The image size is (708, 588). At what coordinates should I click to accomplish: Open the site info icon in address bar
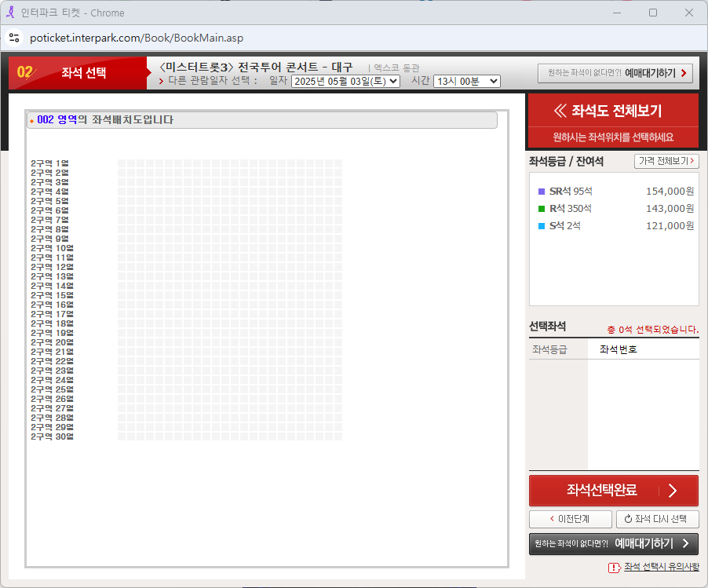[14, 38]
